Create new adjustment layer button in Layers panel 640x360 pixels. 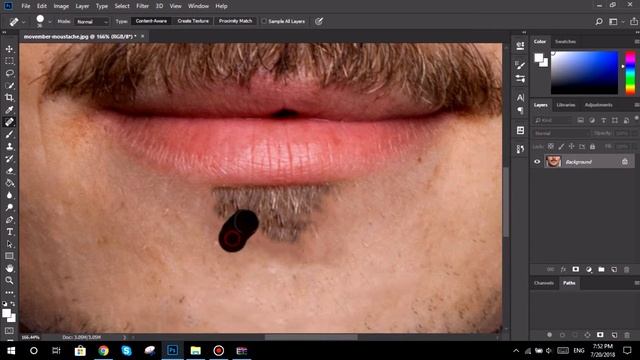pyautogui.click(x=589, y=269)
